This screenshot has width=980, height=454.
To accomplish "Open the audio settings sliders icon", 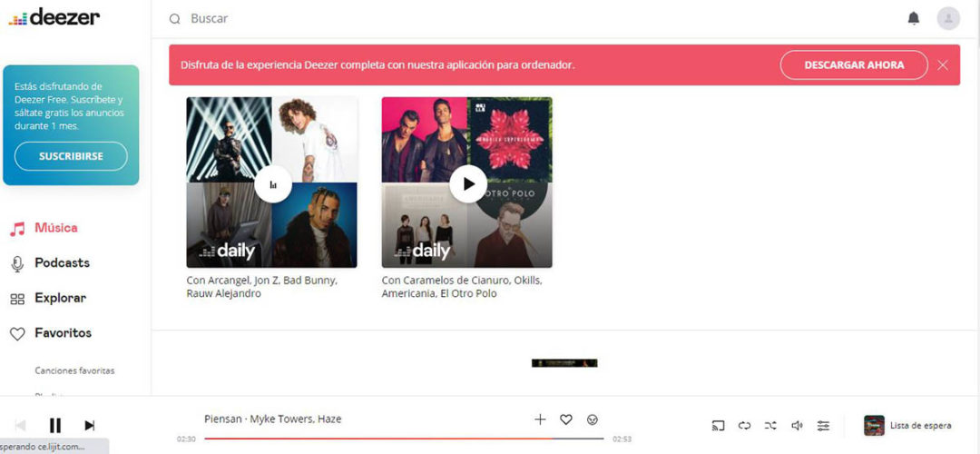I will [x=824, y=426].
